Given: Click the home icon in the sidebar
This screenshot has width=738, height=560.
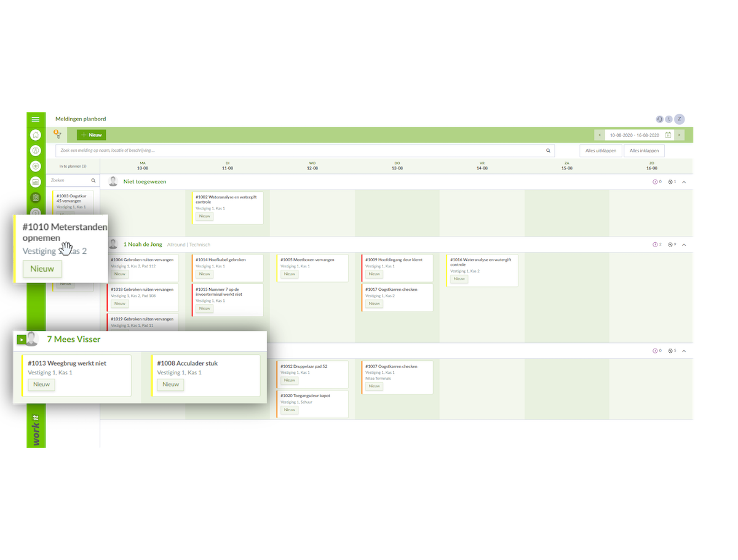Looking at the screenshot, I should pyautogui.click(x=36, y=135).
